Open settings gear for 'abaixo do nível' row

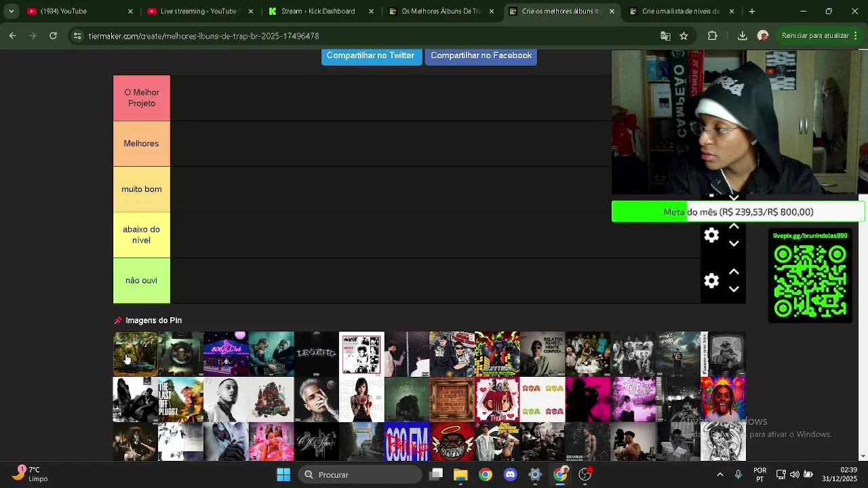click(x=711, y=235)
